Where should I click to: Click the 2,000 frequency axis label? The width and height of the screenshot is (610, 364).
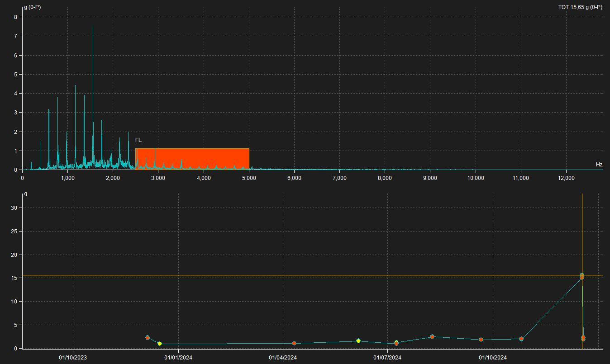[x=113, y=178]
